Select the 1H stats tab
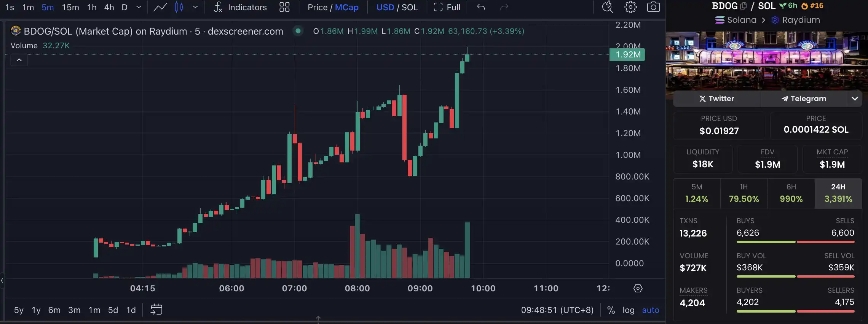 coord(744,193)
